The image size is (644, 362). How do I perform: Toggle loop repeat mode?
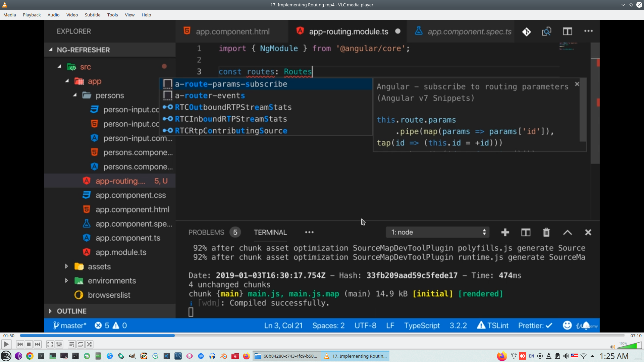[x=80, y=344]
